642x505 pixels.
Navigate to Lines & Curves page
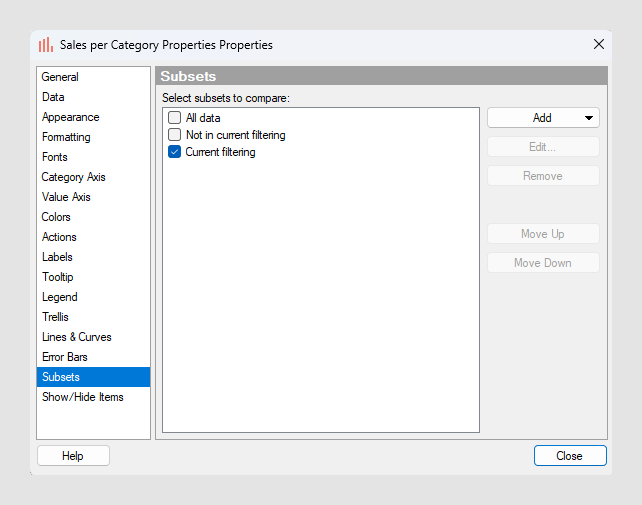coord(77,337)
